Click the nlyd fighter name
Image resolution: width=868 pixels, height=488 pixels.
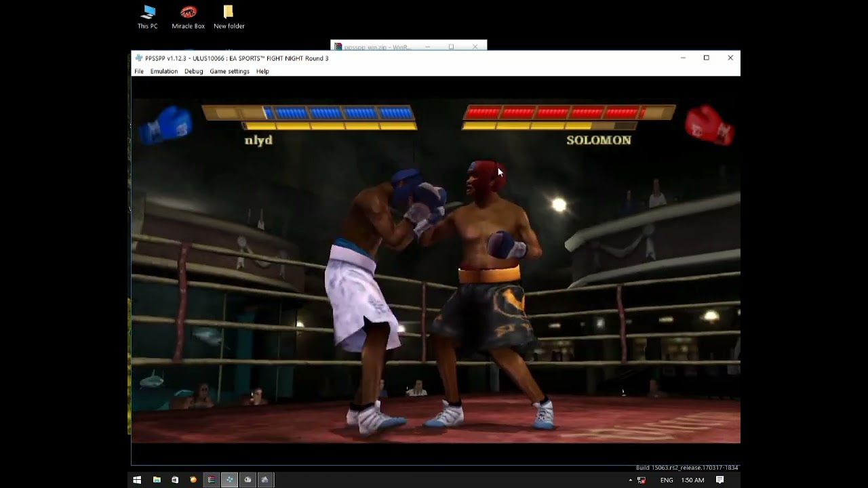click(258, 140)
